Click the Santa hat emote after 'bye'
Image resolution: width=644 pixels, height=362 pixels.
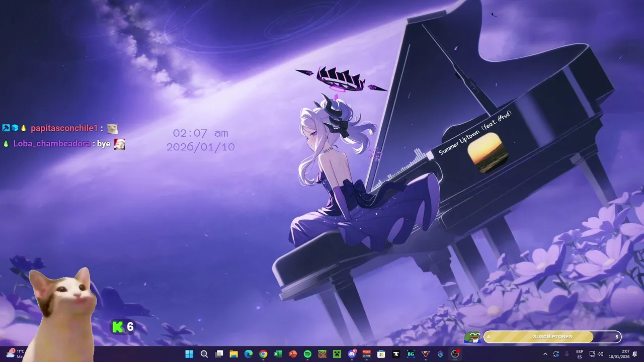click(119, 144)
